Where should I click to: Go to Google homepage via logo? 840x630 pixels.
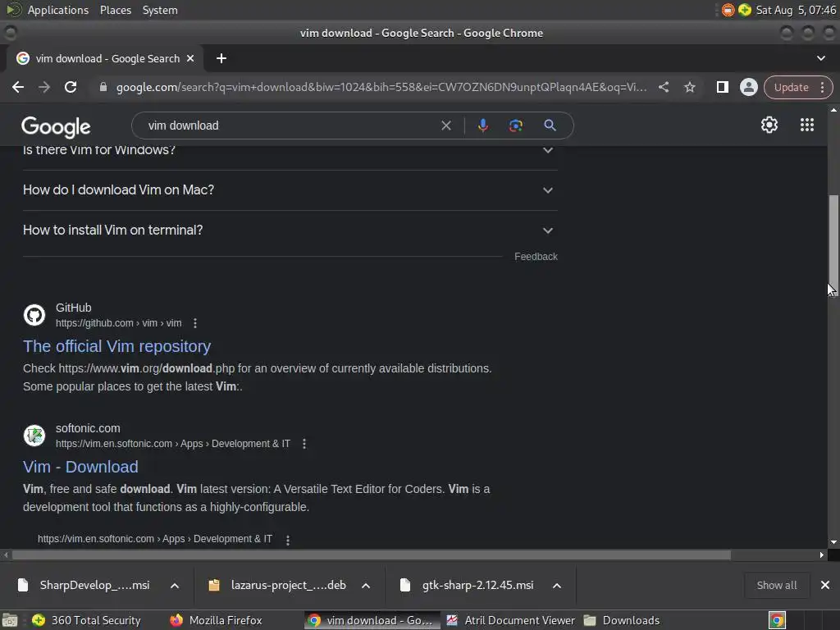click(56, 127)
